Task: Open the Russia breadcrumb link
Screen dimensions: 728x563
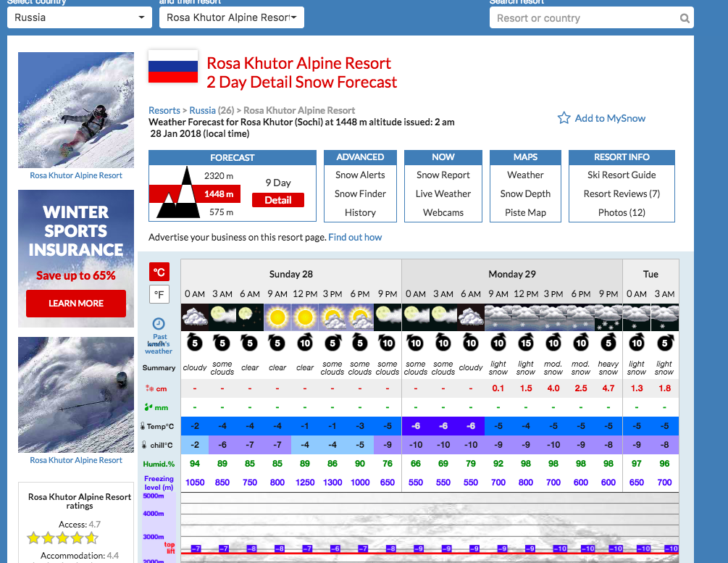Action: (x=202, y=110)
